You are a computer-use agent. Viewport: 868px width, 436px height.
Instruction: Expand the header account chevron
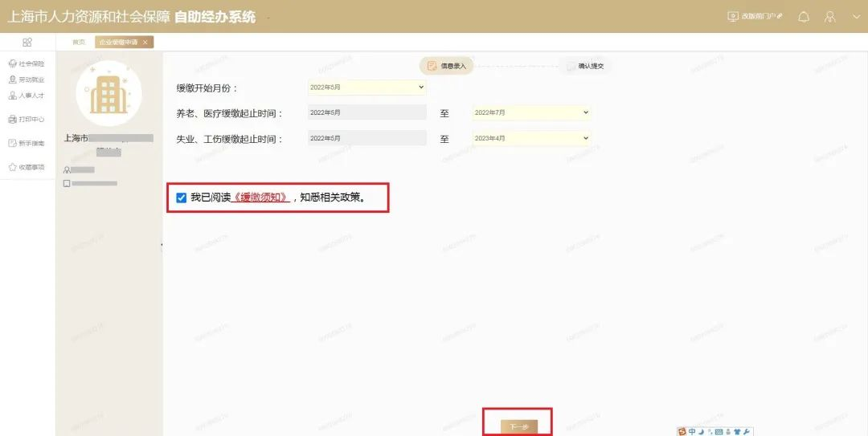coord(855,17)
